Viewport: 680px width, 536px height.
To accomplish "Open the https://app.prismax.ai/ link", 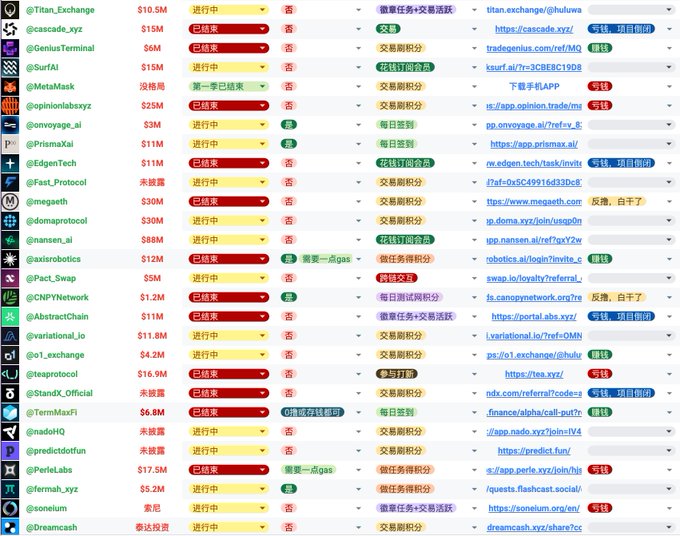I will click(534, 144).
